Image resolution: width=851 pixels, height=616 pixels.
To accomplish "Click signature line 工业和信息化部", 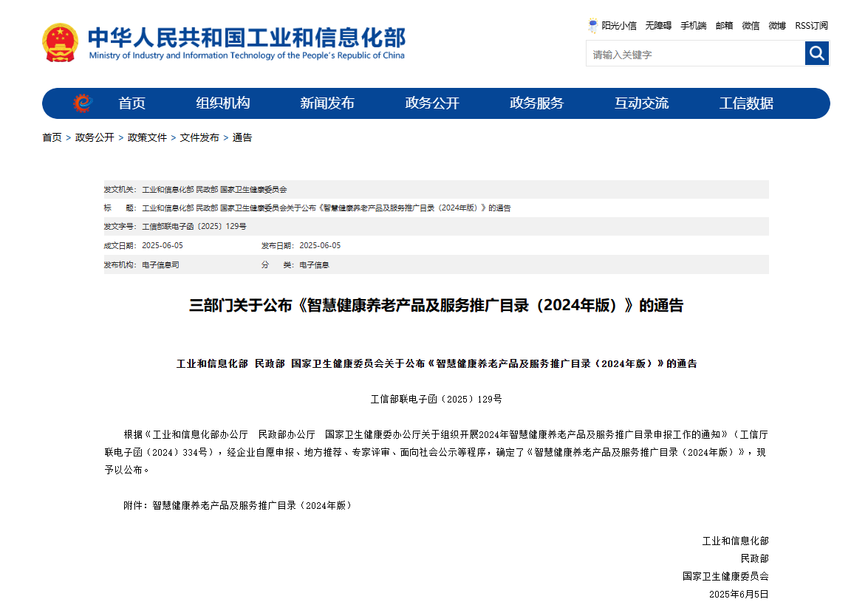I will (736, 541).
